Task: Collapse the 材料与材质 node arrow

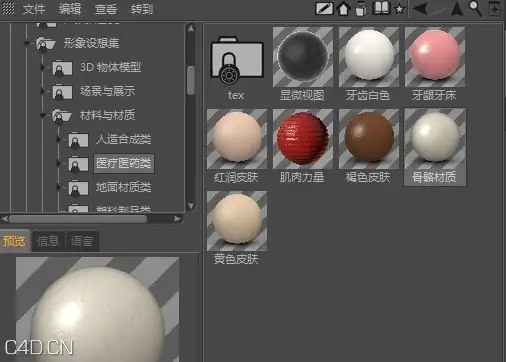Action: 42,115
